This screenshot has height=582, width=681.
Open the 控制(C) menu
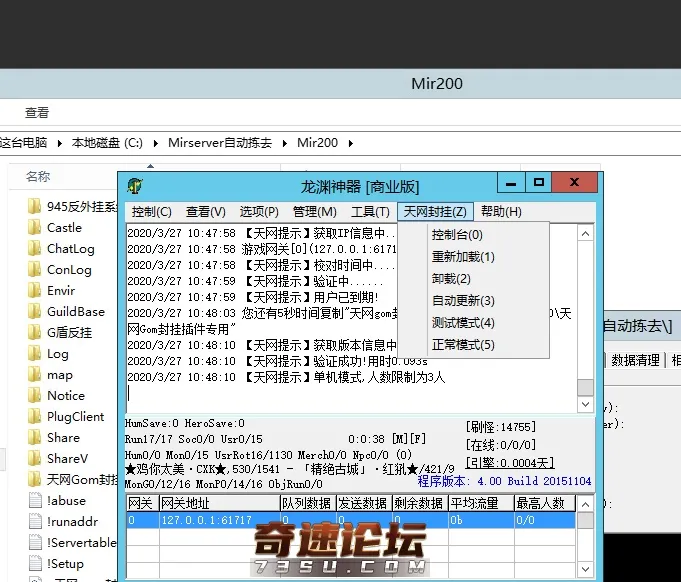pos(152,212)
